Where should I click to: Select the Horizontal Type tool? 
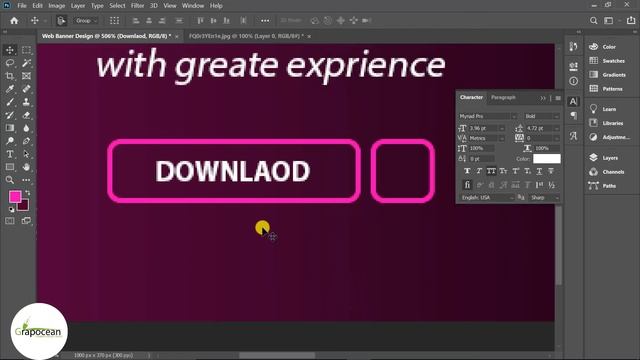click(x=10, y=154)
